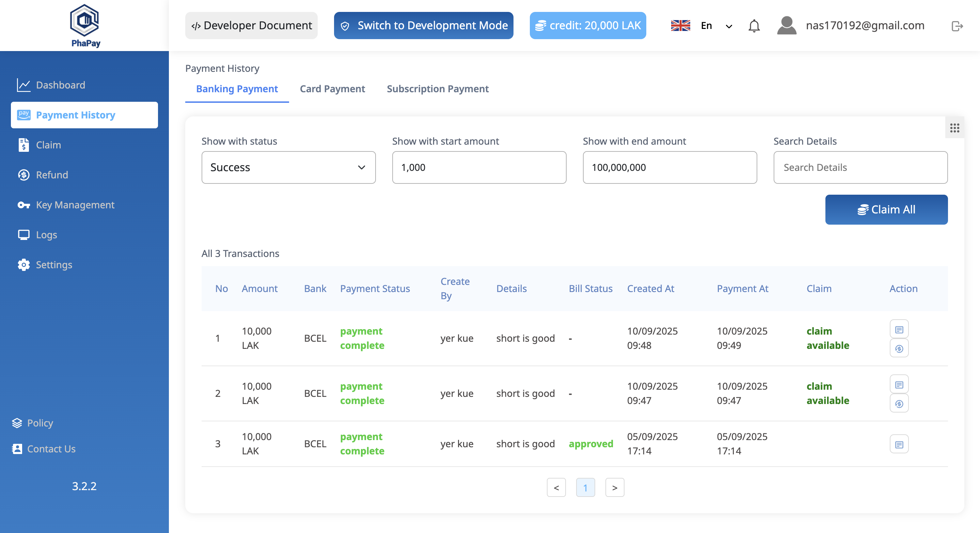This screenshot has height=533, width=980.
Task: Click claim coin icon for transaction 1
Action: coord(899,348)
